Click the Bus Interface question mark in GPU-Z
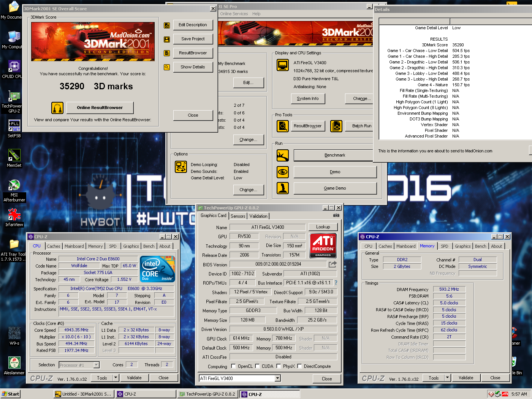This screenshot has width=532, height=399. pos(336,283)
